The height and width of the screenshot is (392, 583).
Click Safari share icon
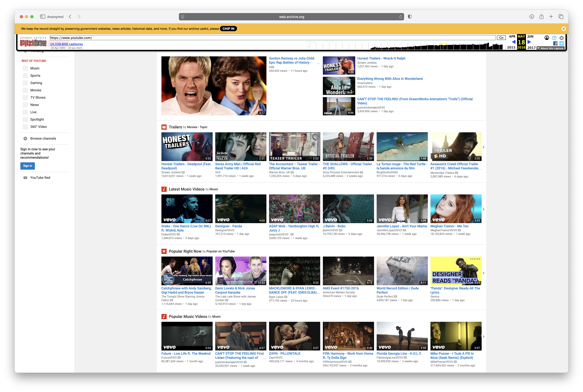[x=541, y=17]
